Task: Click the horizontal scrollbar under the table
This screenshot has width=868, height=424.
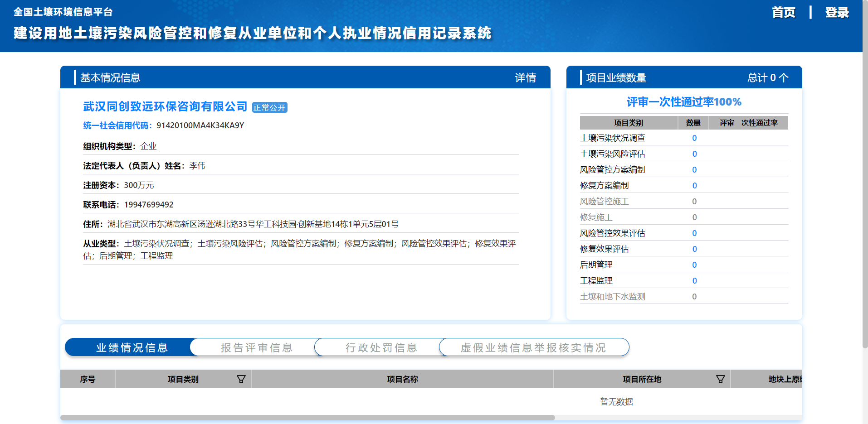Action: pyautogui.click(x=307, y=418)
